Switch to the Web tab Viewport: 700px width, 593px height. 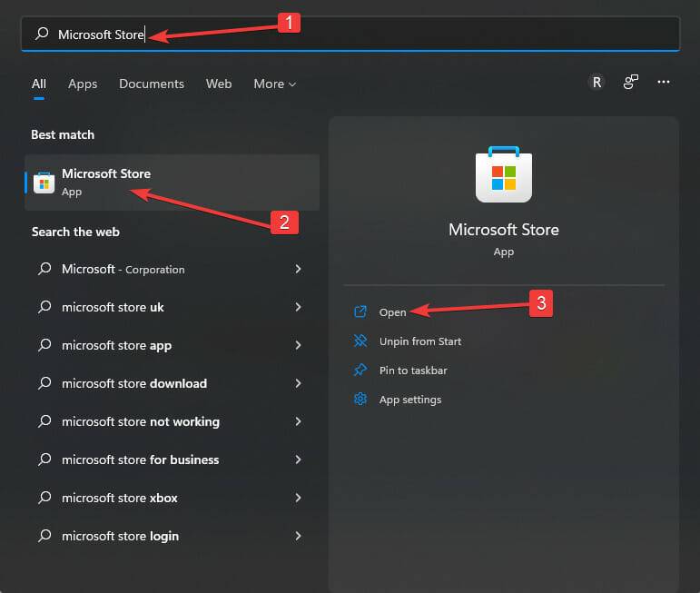(x=219, y=84)
